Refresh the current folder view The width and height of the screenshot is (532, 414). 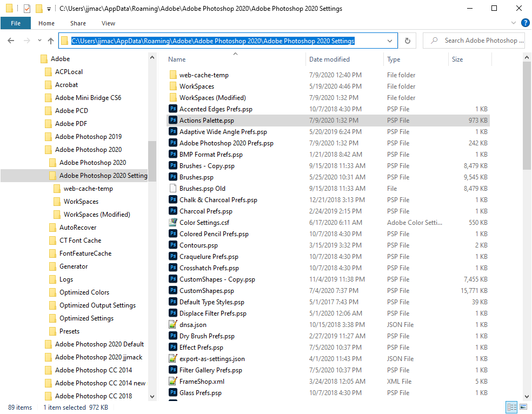[408, 41]
